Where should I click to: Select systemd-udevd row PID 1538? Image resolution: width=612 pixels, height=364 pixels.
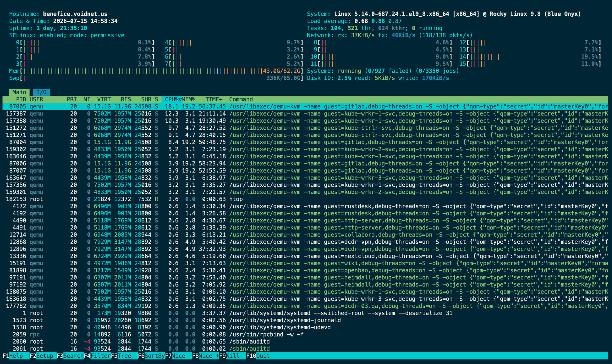pos(305,327)
